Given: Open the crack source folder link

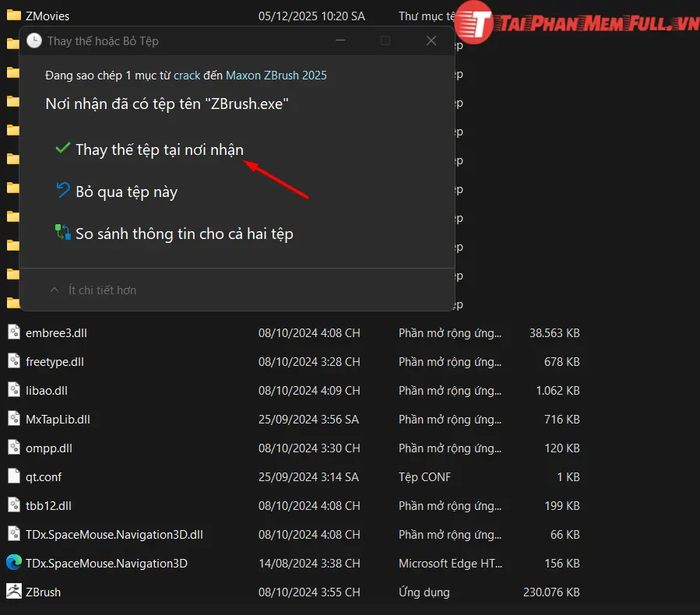Looking at the screenshot, I should [187, 76].
